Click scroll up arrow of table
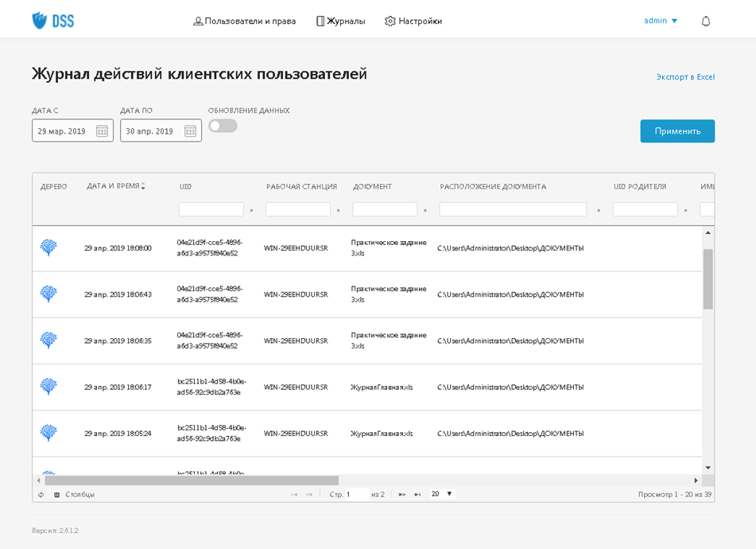 click(708, 232)
